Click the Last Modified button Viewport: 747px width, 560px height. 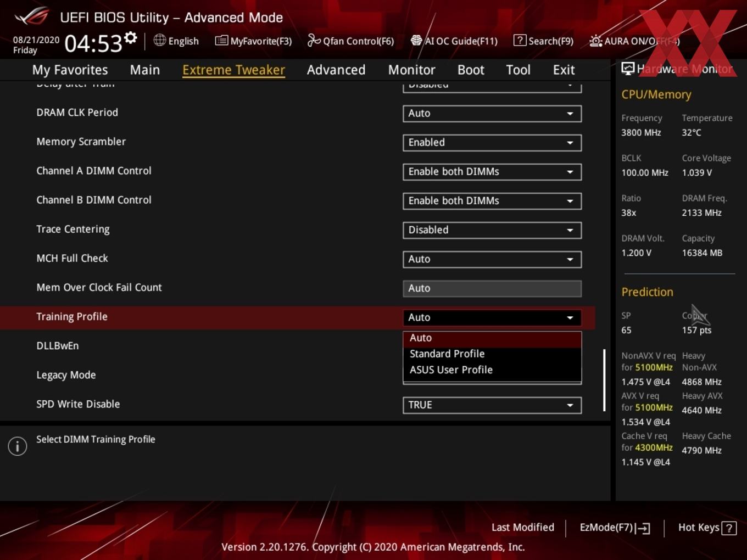[x=522, y=528]
